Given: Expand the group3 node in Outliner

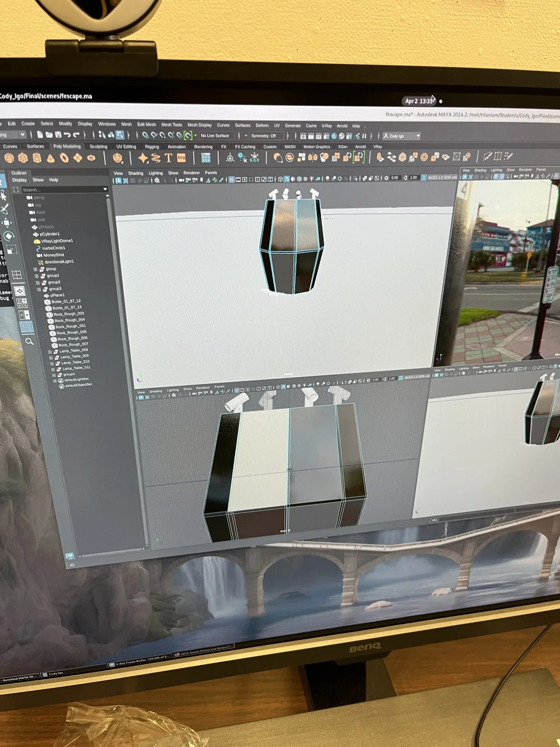Looking at the screenshot, I should (x=39, y=290).
